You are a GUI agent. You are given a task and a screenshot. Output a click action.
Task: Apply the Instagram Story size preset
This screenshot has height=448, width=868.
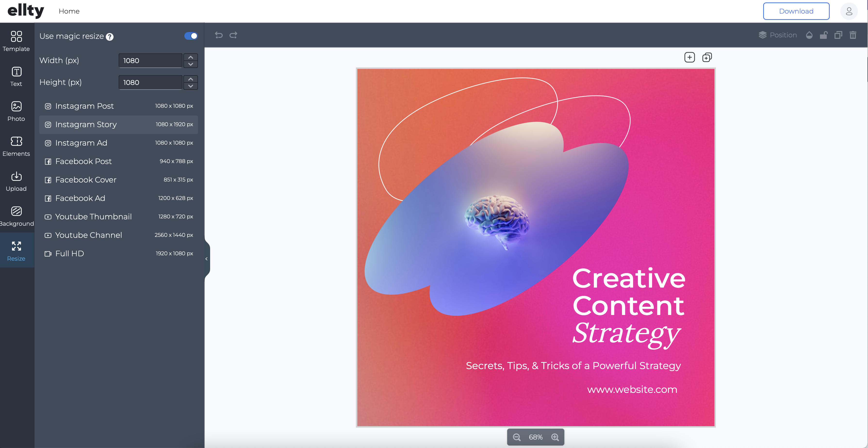coord(119,124)
